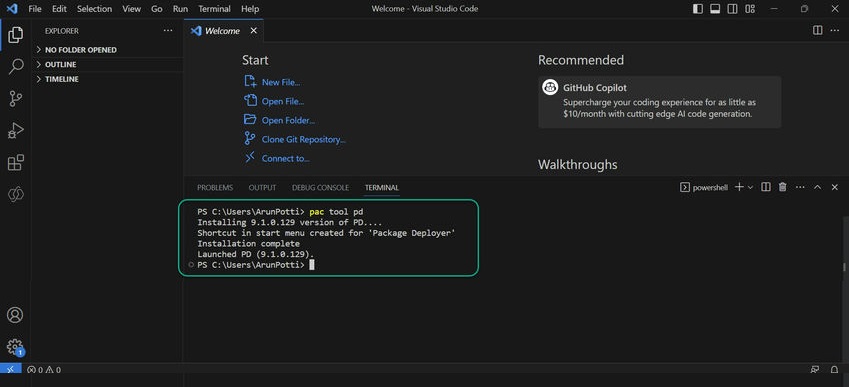Open the File menu
Viewport: 849px width, 387px height.
[35, 9]
